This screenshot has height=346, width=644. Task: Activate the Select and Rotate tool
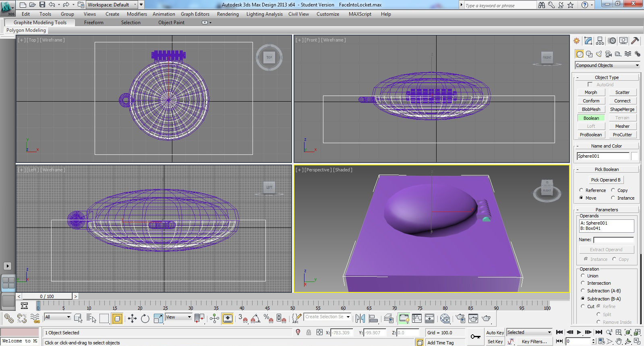145,318
